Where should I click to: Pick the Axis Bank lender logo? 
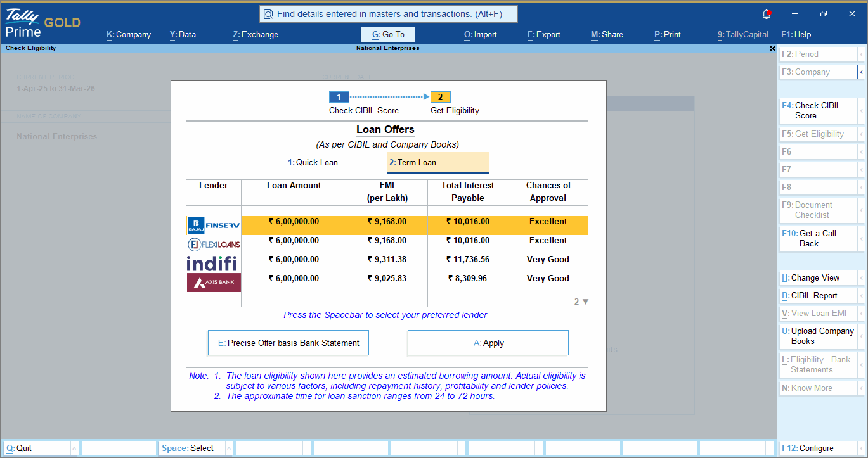[214, 282]
